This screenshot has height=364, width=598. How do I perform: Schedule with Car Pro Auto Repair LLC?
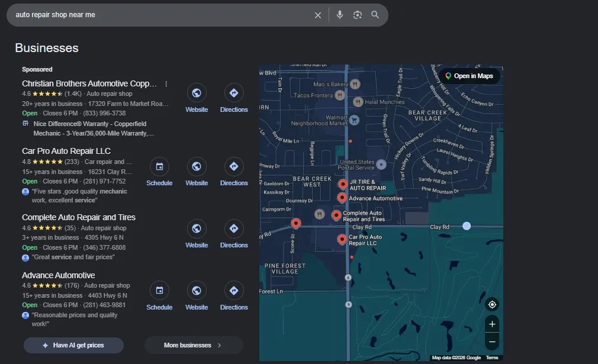pos(159,166)
